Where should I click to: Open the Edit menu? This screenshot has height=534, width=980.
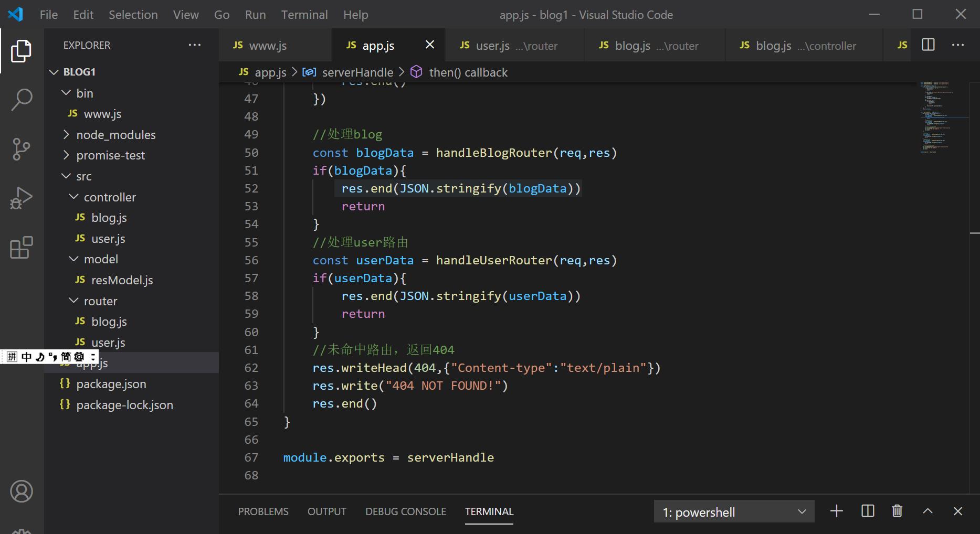point(83,15)
